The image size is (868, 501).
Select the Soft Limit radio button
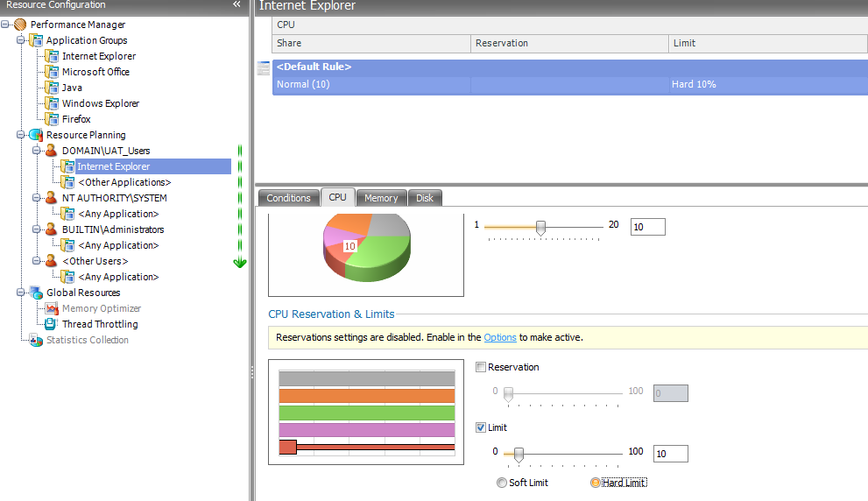tap(502, 483)
